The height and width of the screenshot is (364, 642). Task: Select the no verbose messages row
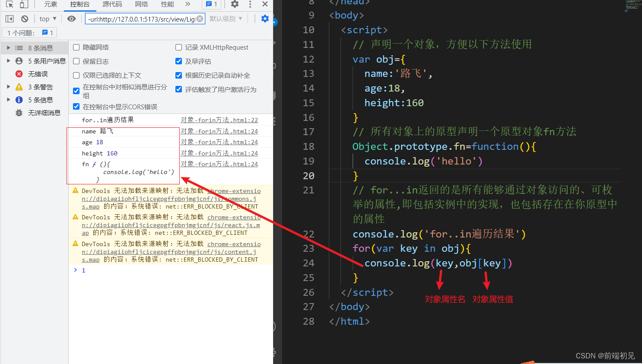pos(35,113)
